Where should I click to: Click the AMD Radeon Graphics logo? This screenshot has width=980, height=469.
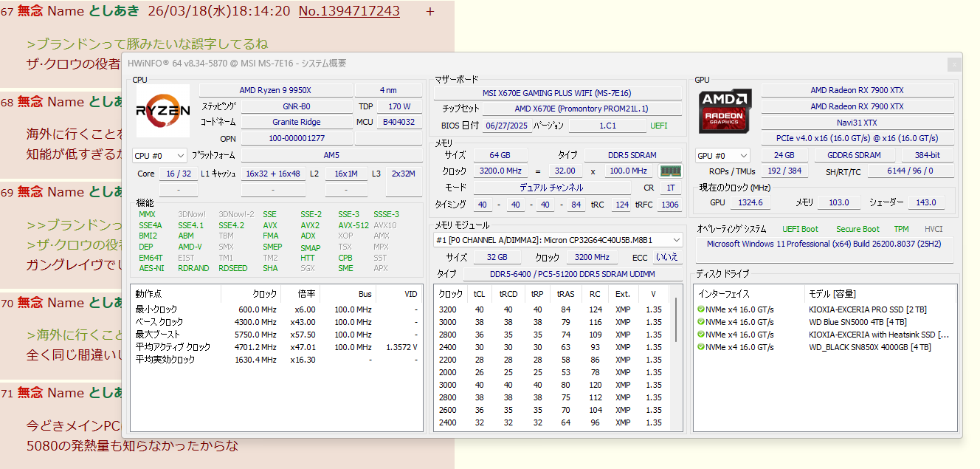[x=725, y=111]
